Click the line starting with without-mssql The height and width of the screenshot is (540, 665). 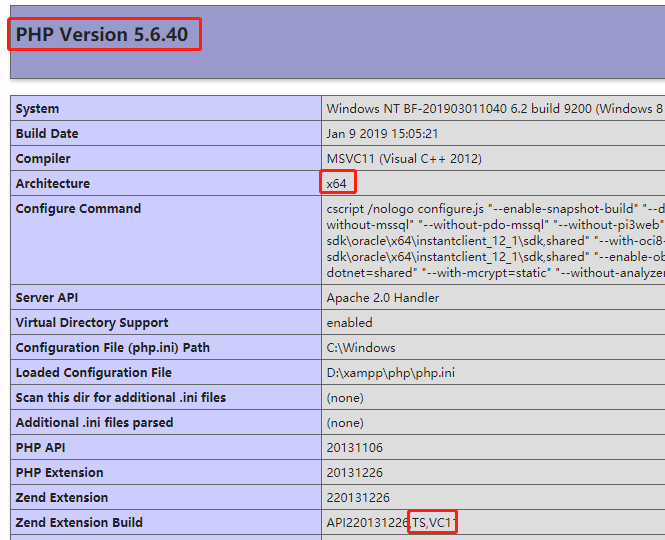pyautogui.click(x=495, y=225)
